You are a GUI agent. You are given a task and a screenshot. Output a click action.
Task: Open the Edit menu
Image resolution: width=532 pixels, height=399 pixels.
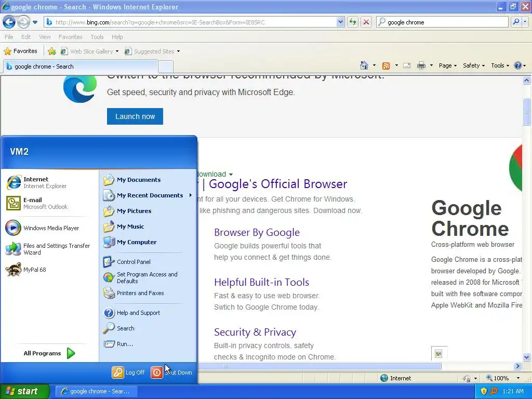(x=26, y=37)
